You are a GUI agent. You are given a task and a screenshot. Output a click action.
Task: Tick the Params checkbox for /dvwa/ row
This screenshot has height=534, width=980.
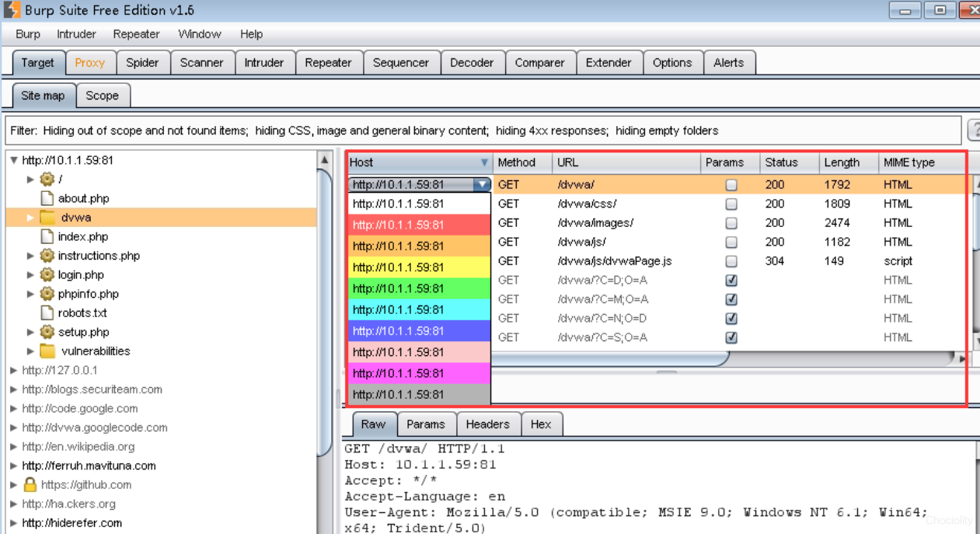point(731,185)
